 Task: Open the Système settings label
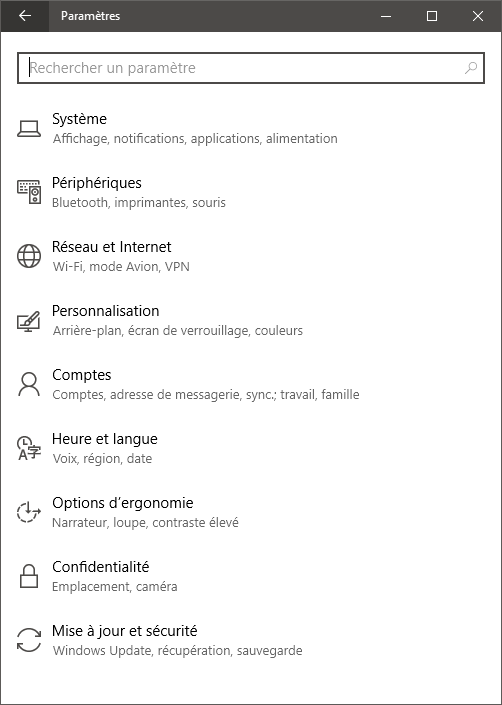[x=80, y=119]
